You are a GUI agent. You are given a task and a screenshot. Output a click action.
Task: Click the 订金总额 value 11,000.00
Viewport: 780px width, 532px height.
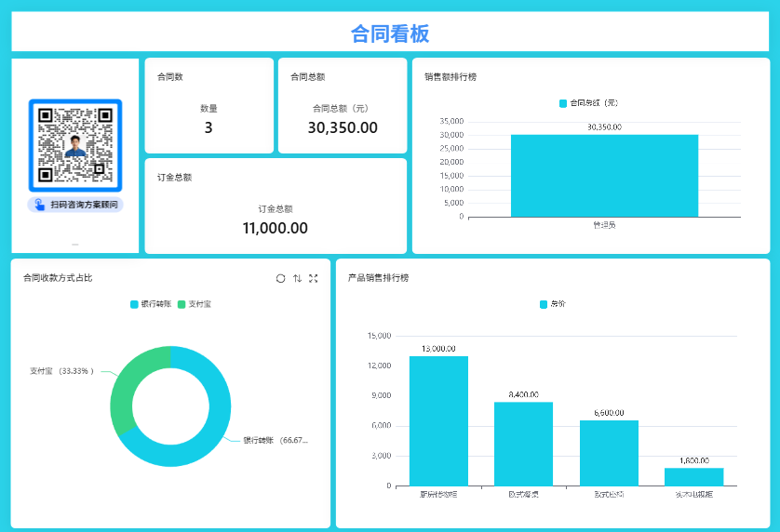(x=275, y=228)
